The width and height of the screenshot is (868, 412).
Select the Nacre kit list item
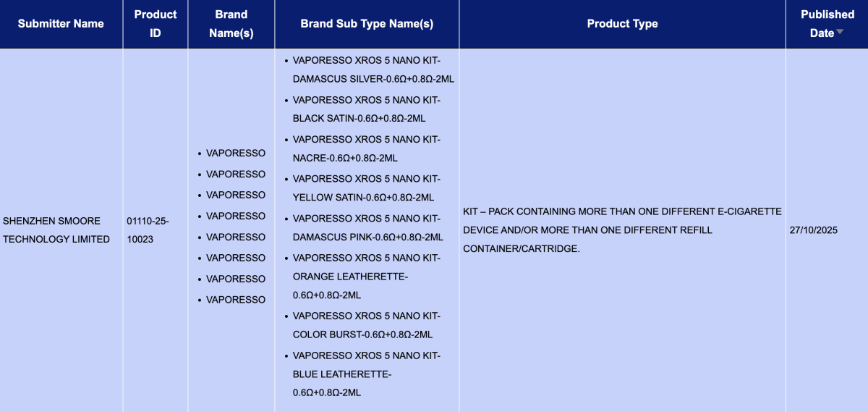tap(367, 148)
